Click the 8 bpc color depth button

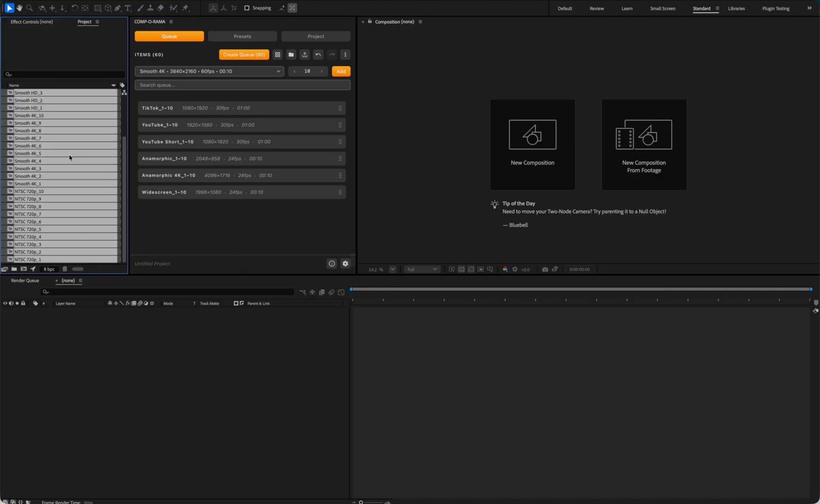coord(49,269)
